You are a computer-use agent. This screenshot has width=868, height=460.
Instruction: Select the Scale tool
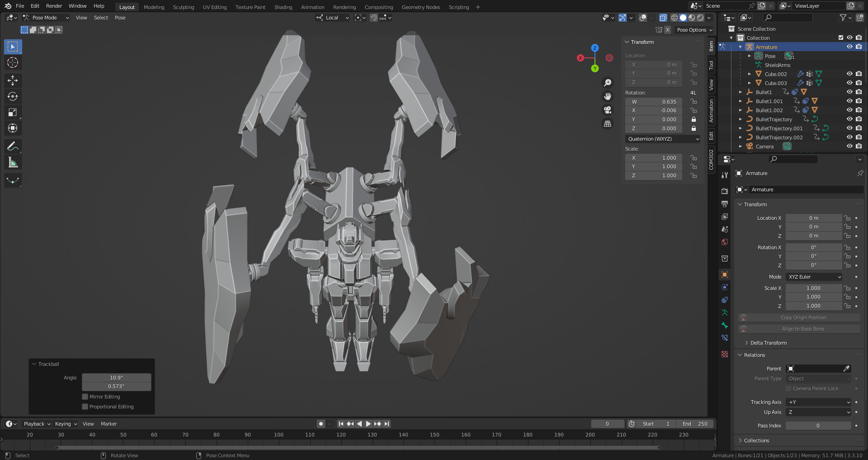(13, 112)
